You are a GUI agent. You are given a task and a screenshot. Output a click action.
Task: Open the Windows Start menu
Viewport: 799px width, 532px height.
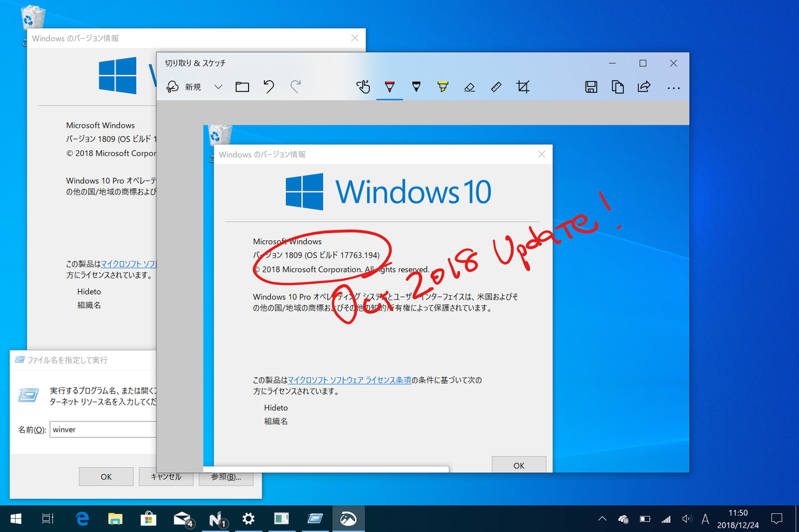tap(15, 518)
